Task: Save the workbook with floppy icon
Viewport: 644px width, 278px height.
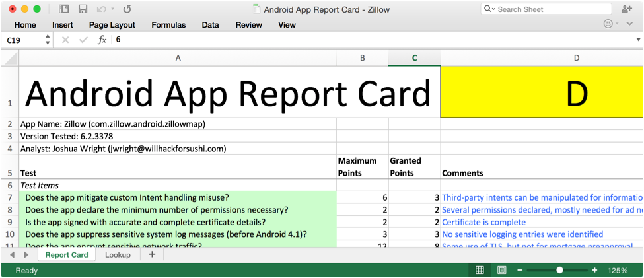Action: (83, 9)
